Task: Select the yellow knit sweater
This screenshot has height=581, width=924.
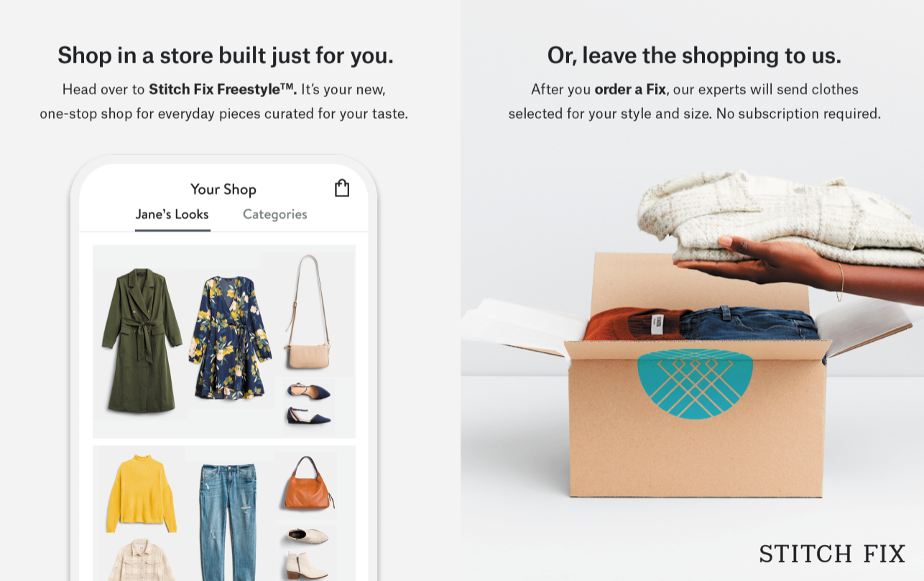Action: tap(141, 493)
